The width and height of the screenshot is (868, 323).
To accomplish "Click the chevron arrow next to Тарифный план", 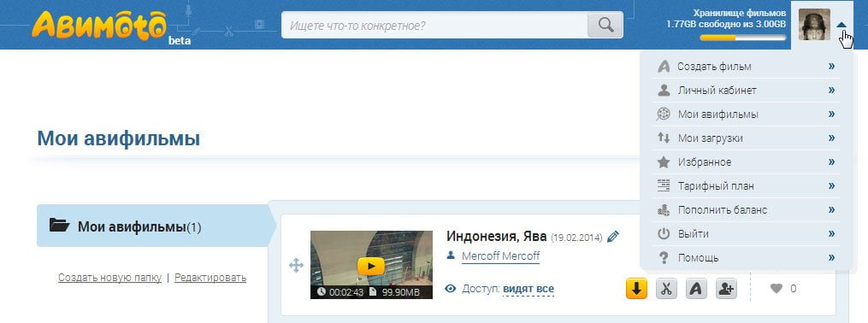I will coord(831,185).
